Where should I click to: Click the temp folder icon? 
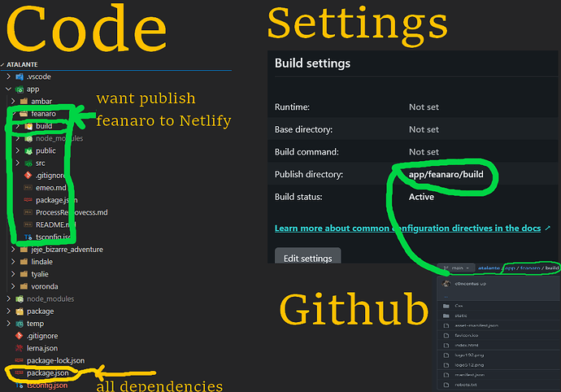point(20,324)
